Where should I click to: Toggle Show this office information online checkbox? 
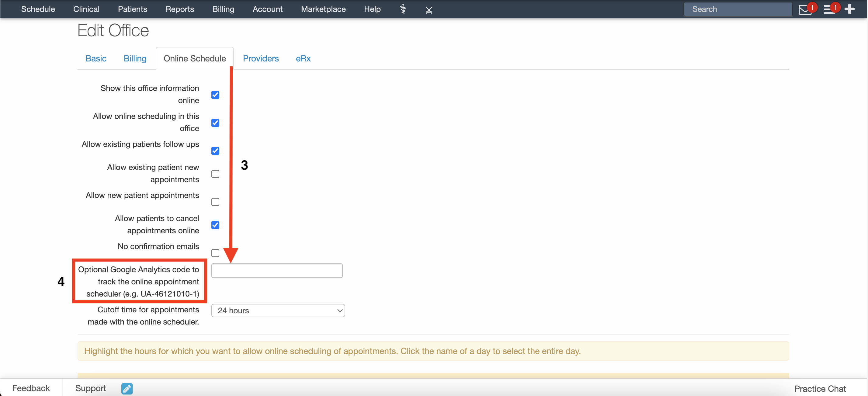[215, 95]
